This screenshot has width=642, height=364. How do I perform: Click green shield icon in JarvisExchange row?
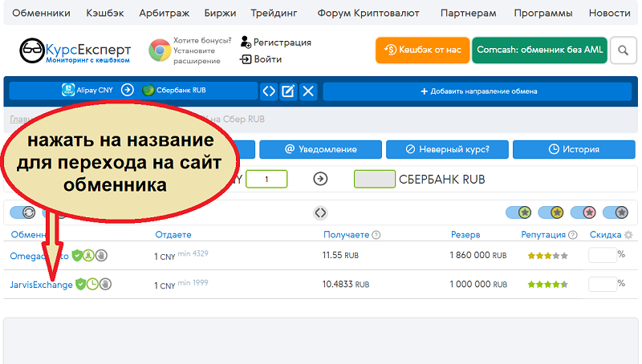(81, 284)
